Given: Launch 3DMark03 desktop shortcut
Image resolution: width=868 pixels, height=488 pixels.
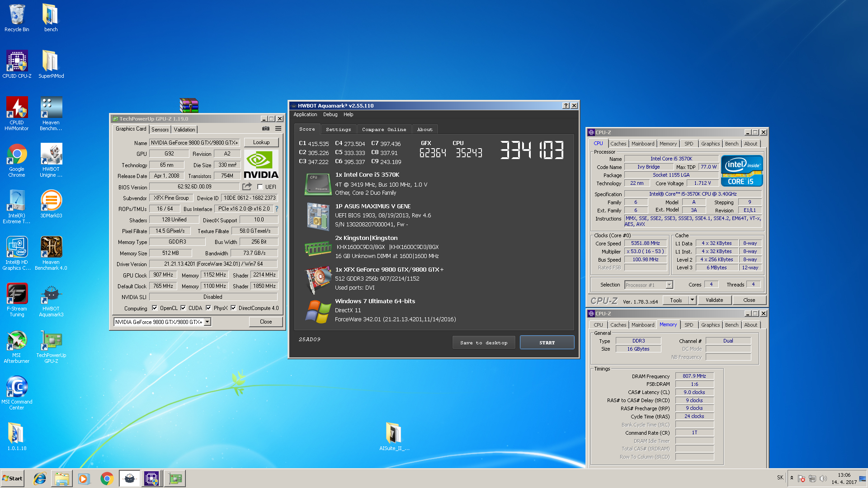Looking at the screenshot, I should pyautogui.click(x=51, y=204).
